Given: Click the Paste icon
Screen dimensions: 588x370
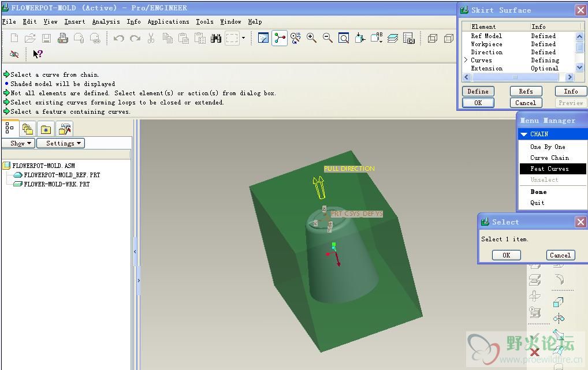Looking at the screenshot, I should pyautogui.click(x=184, y=38).
